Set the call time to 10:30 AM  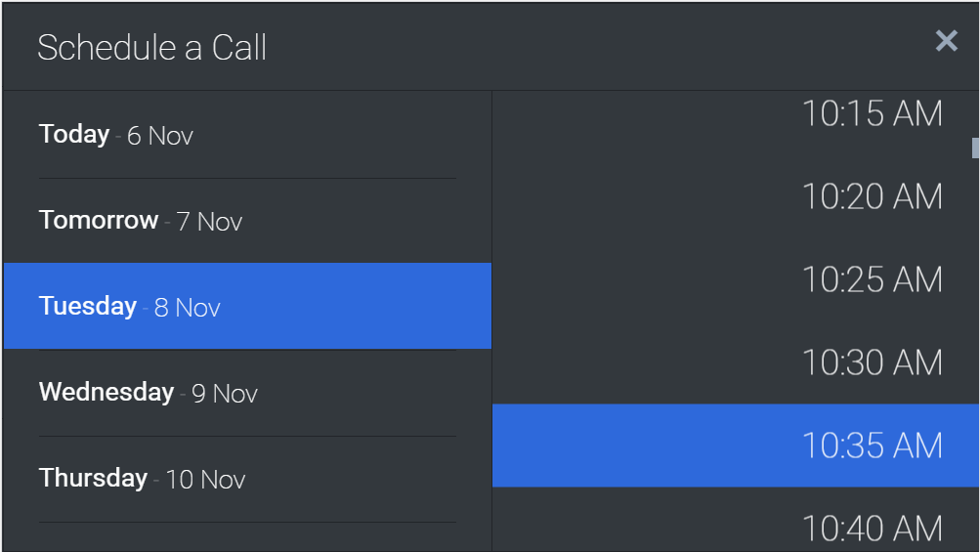[872, 363]
